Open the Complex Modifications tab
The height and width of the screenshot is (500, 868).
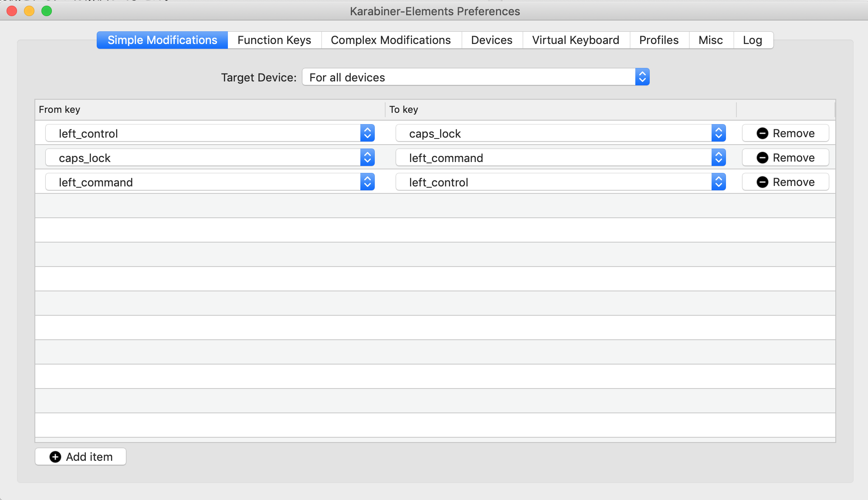[x=391, y=40]
